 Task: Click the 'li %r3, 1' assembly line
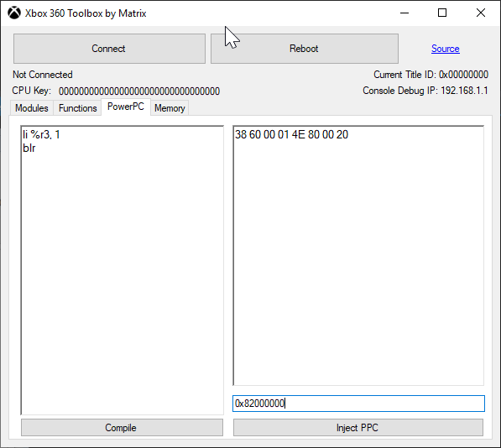(41, 135)
